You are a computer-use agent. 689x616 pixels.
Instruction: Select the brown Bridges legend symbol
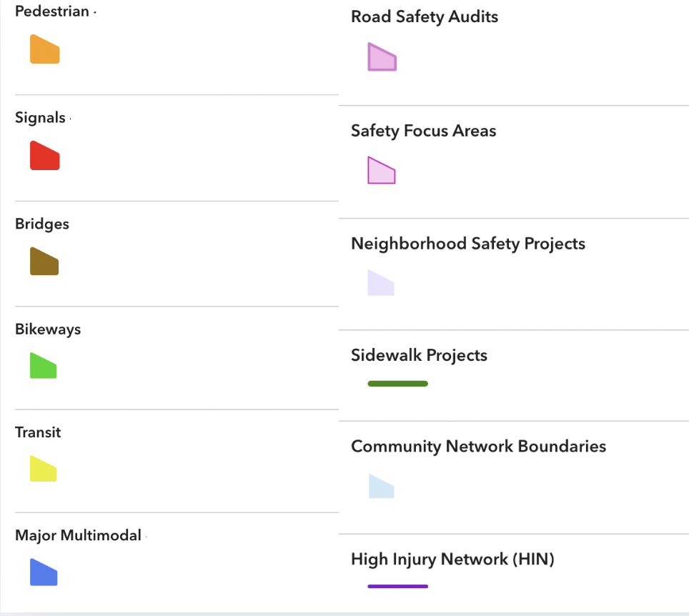(x=44, y=262)
